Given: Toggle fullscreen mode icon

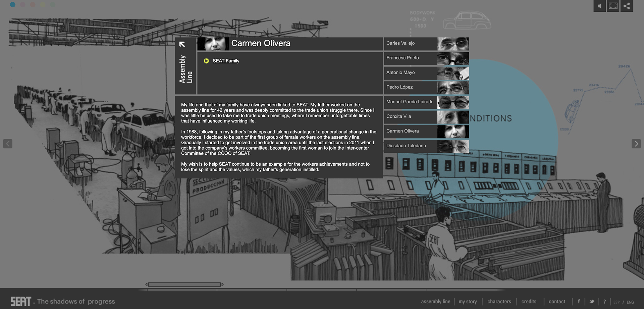Looking at the screenshot, I should [613, 6].
